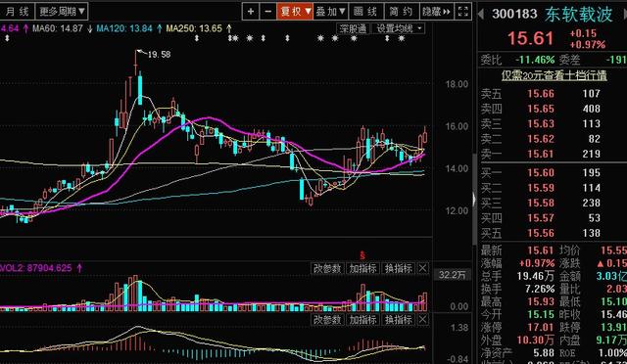Open the 复权 adjustment dropdown
The image size is (627, 364).
coord(295,11)
